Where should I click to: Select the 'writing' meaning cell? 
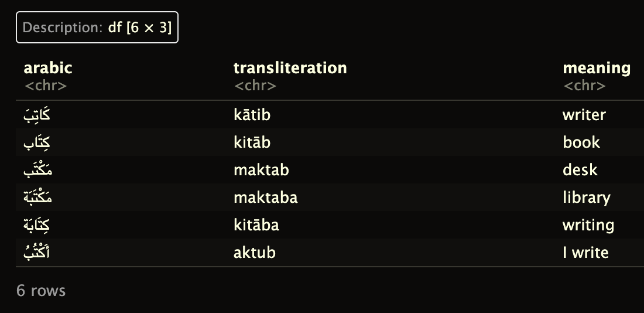click(x=588, y=225)
